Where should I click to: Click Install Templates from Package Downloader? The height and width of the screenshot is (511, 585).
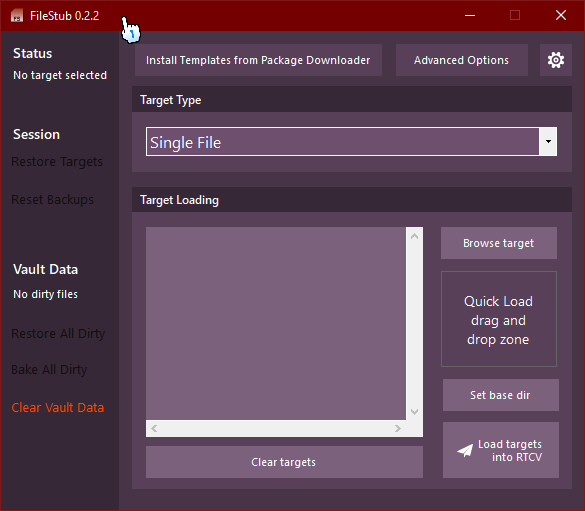(258, 60)
